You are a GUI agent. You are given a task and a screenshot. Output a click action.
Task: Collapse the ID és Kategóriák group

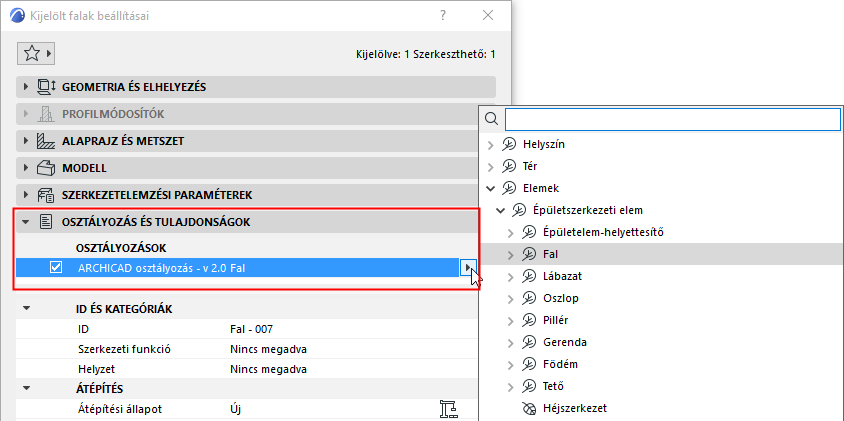pyautogui.click(x=27, y=308)
